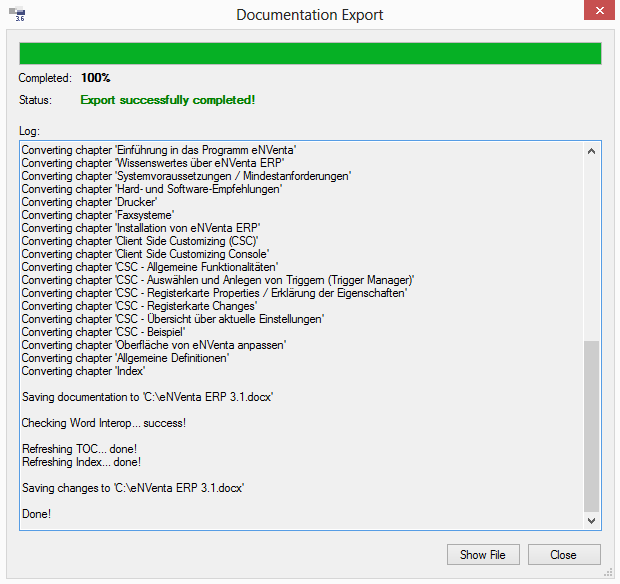Select log line 'CSC - Registerkarte Properties'
This screenshot has height=584, width=620.
tap(214, 294)
